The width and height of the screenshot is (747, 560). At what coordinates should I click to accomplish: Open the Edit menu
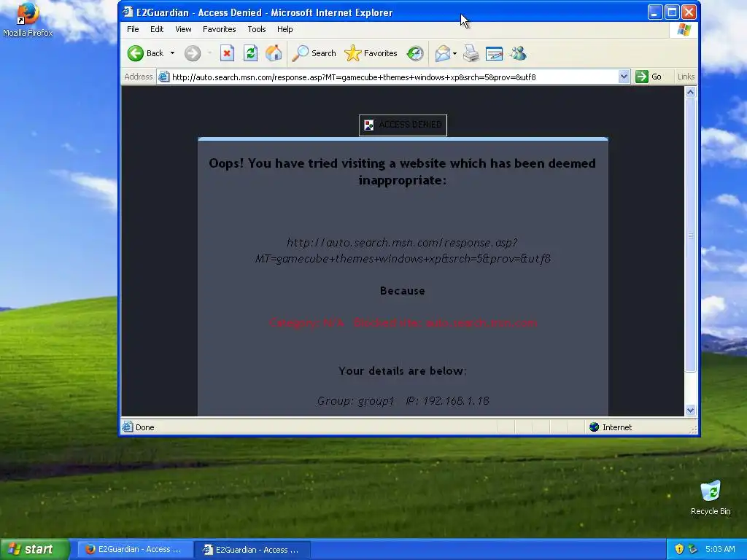pyautogui.click(x=157, y=29)
